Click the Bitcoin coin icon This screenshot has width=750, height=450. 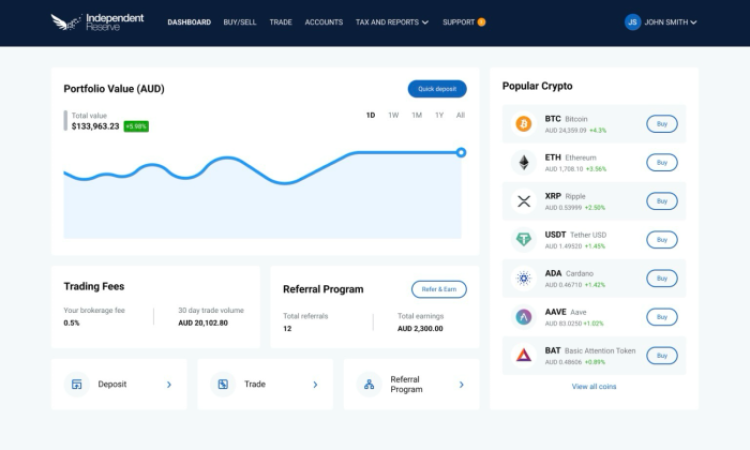coord(523,124)
